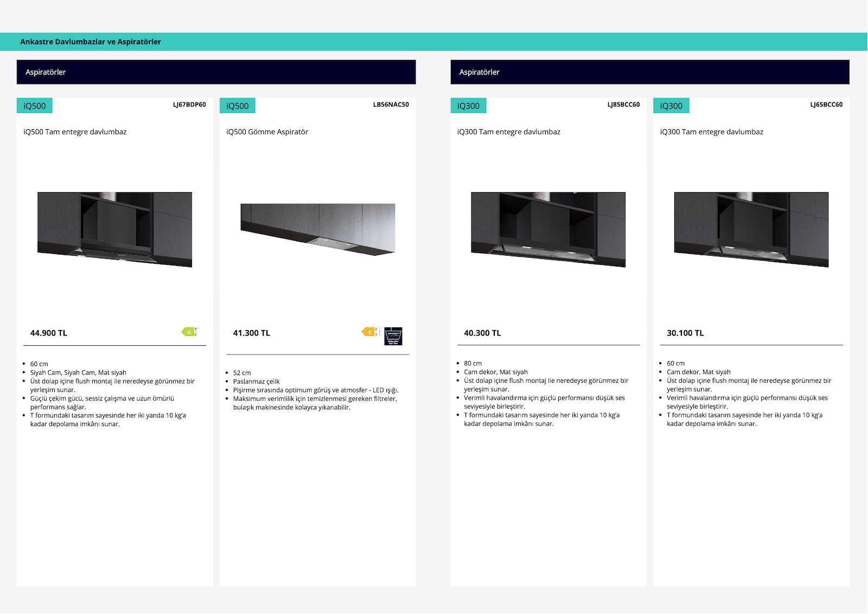Click '60 cm' bullet on LJ67BDP60 card
Viewport: 868px width, 614px height.
pyautogui.click(x=39, y=364)
